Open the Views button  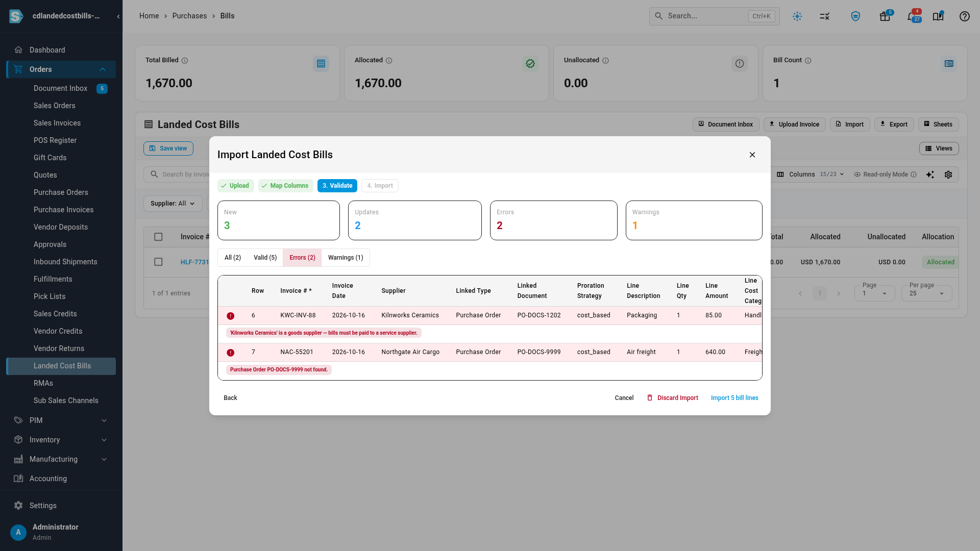tap(939, 148)
